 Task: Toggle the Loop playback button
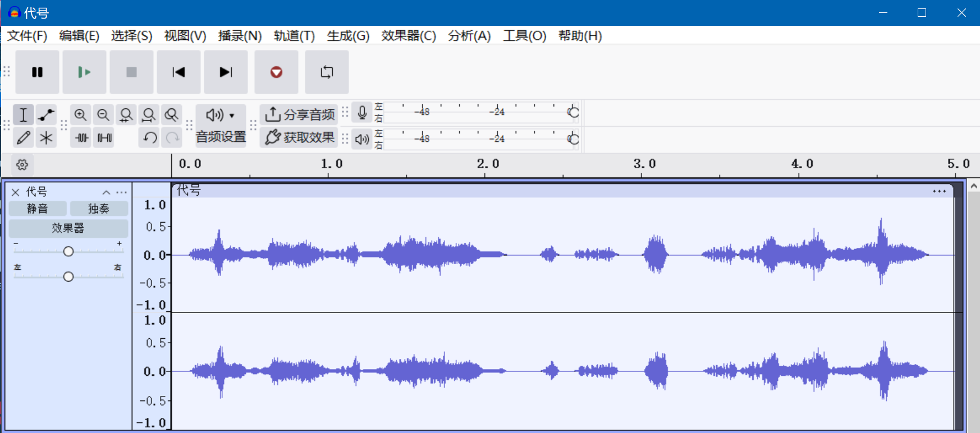tap(327, 72)
